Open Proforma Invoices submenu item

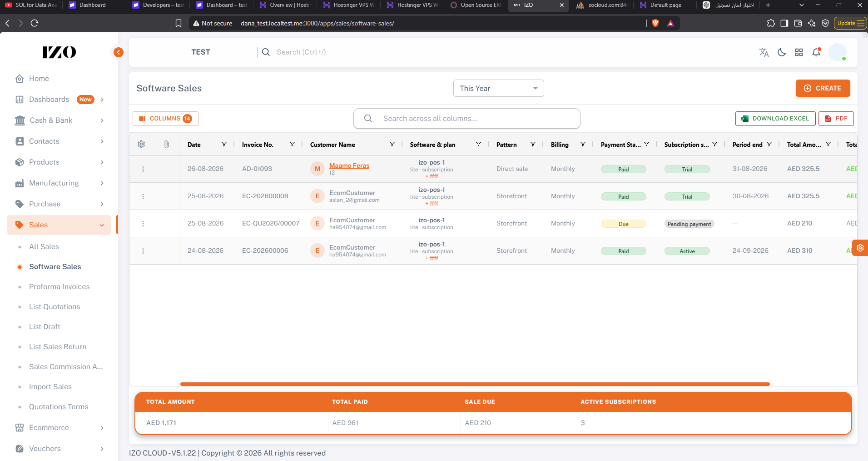[x=59, y=286]
